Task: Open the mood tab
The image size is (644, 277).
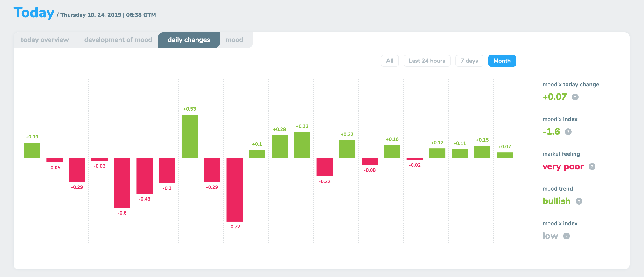Action: [234, 40]
